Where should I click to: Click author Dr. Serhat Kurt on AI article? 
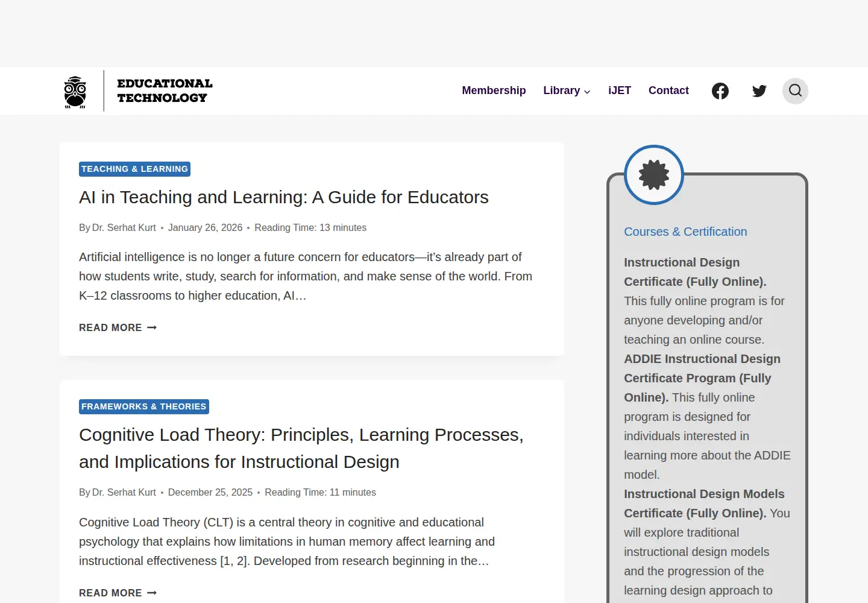[124, 227]
